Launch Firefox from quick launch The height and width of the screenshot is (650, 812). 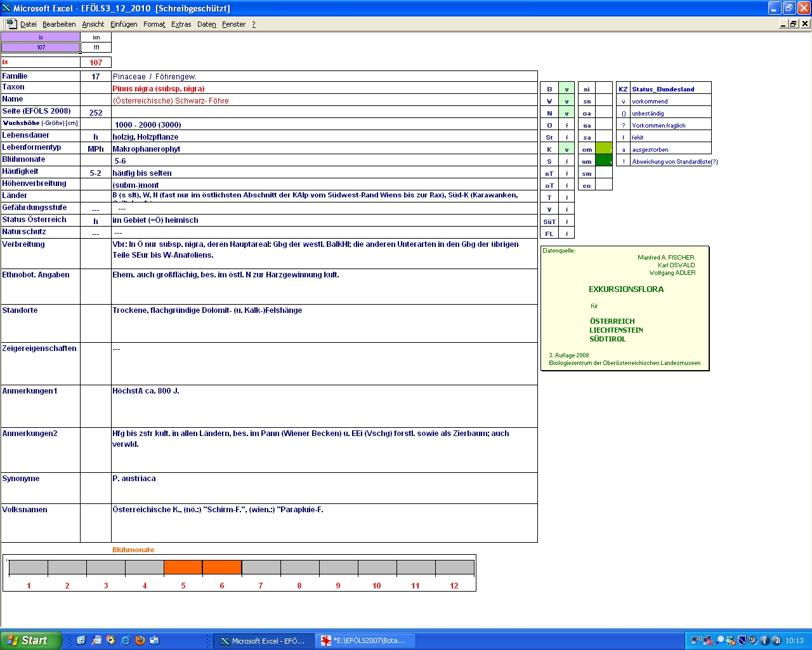coord(140,640)
